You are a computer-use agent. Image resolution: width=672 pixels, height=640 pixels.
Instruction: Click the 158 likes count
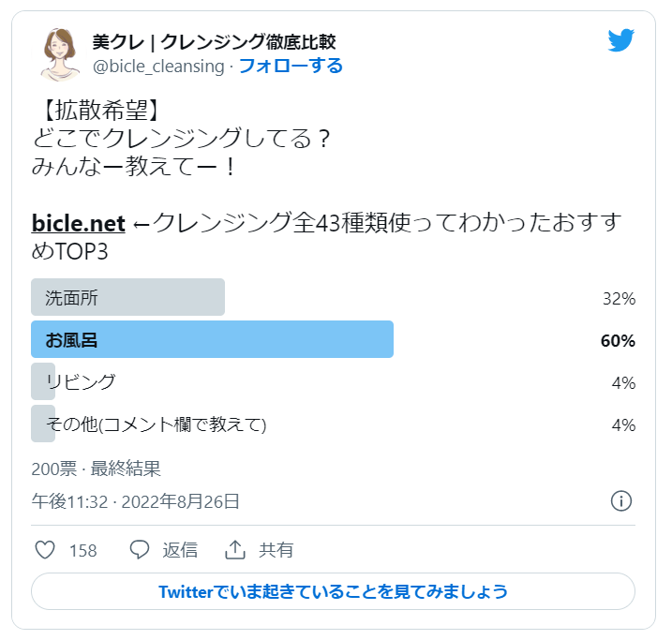tap(83, 551)
